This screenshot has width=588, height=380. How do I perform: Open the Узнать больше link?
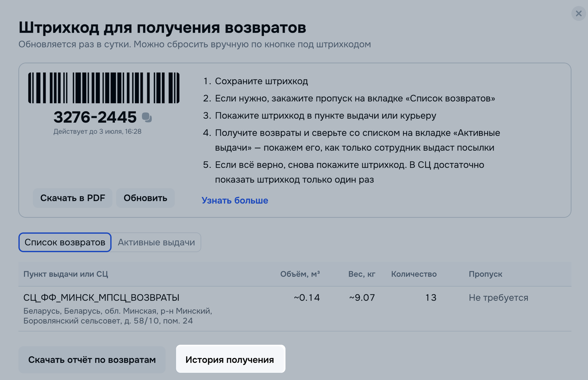[235, 200]
